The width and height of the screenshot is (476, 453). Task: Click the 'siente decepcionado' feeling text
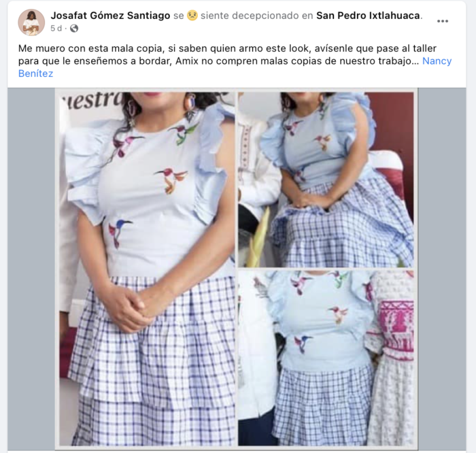pyautogui.click(x=250, y=16)
